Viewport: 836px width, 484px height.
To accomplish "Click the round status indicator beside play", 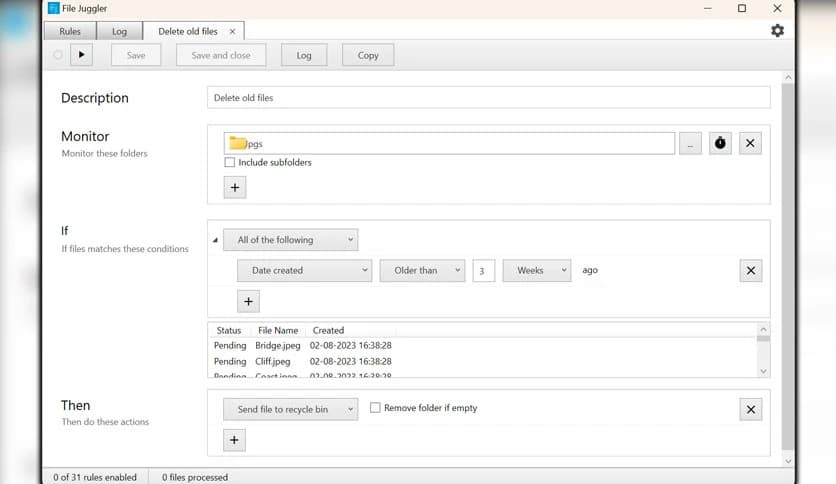I will tap(58, 55).
